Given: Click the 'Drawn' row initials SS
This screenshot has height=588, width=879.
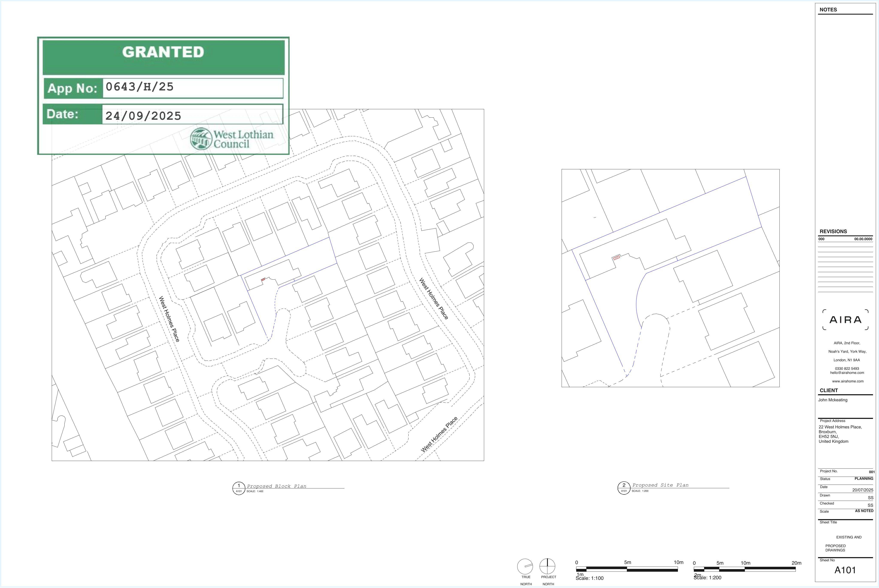Looking at the screenshot, I should click(870, 498).
